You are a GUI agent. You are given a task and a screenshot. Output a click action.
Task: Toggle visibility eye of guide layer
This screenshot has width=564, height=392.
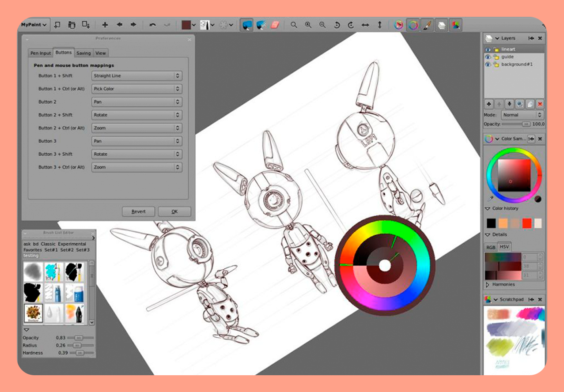[x=488, y=57]
